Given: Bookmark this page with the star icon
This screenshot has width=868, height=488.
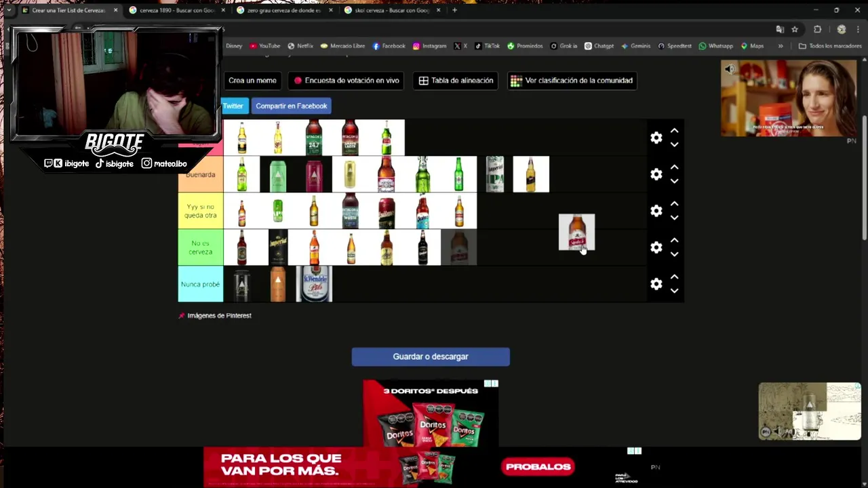Looking at the screenshot, I should click(x=795, y=29).
